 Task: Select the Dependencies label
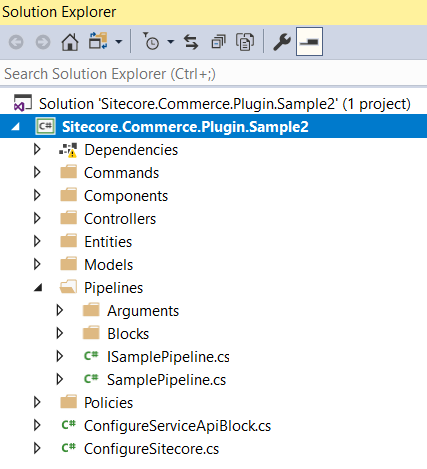pos(131,150)
